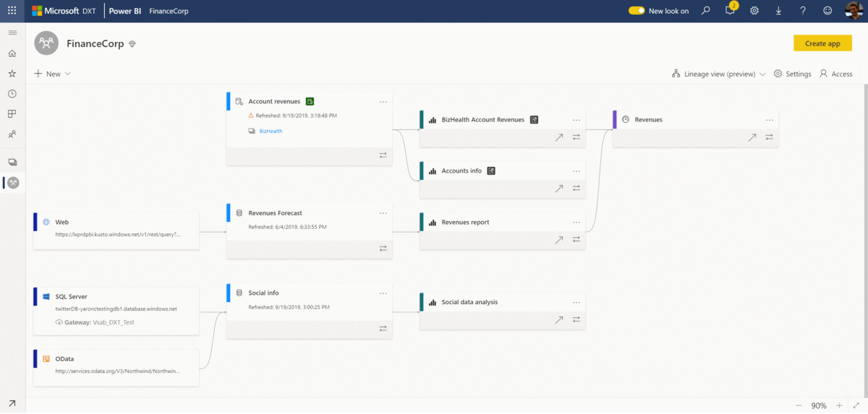Show lineage for BizHealth Account Revenues

tap(576, 137)
